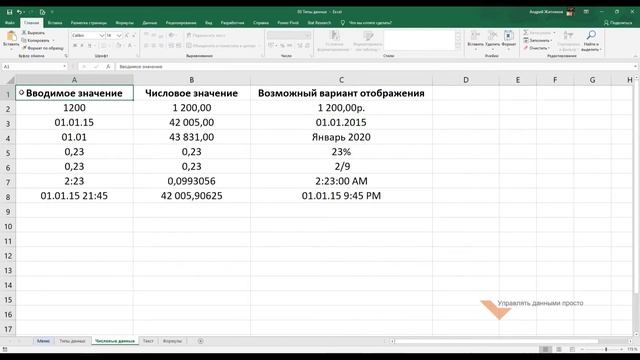Select row header 8

tap(8, 197)
